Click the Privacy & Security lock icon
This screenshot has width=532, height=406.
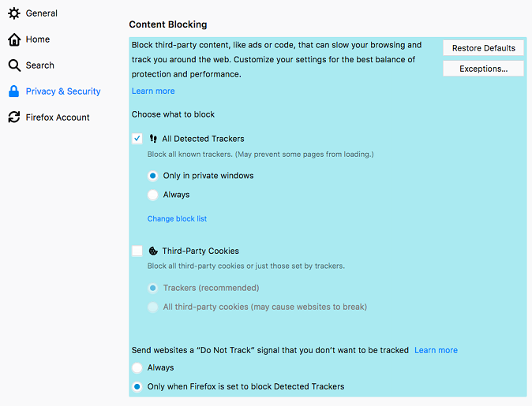pyautogui.click(x=14, y=91)
